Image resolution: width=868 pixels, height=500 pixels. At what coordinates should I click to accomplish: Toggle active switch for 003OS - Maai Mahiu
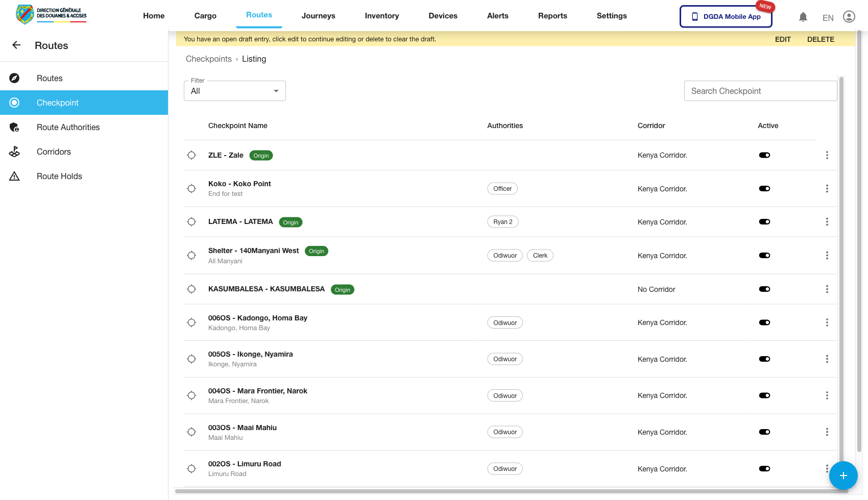(764, 432)
